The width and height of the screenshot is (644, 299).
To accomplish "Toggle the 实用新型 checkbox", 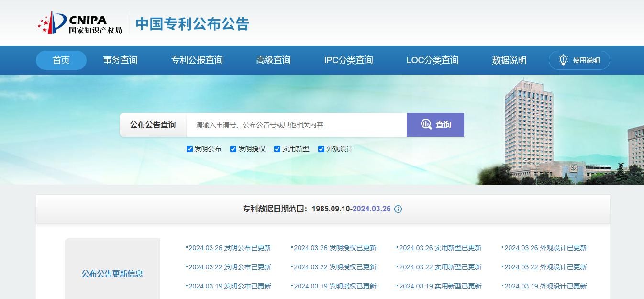I will pos(277,149).
